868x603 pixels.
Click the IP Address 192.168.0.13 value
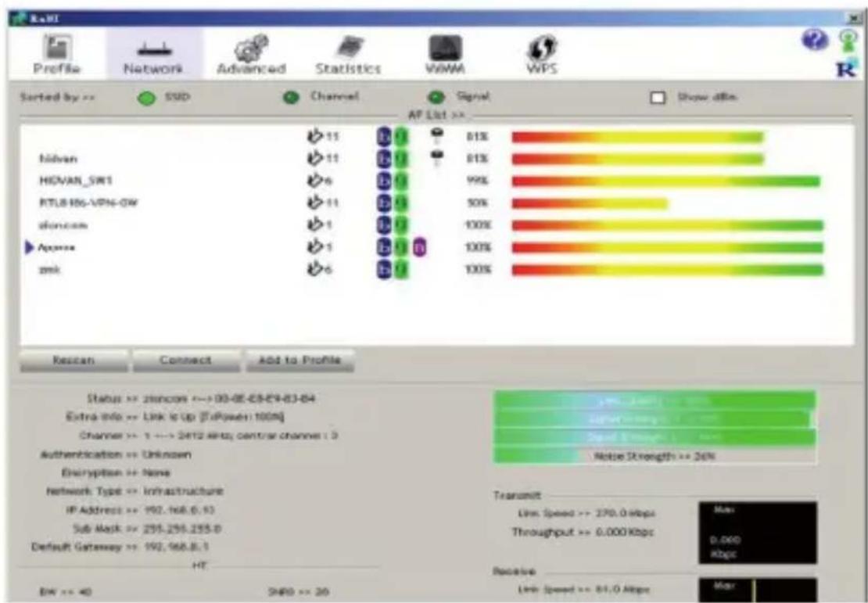[x=179, y=510]
